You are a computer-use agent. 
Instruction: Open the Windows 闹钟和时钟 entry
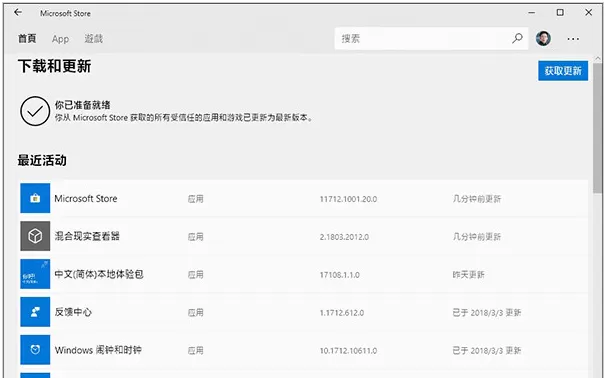click(304, 350)
